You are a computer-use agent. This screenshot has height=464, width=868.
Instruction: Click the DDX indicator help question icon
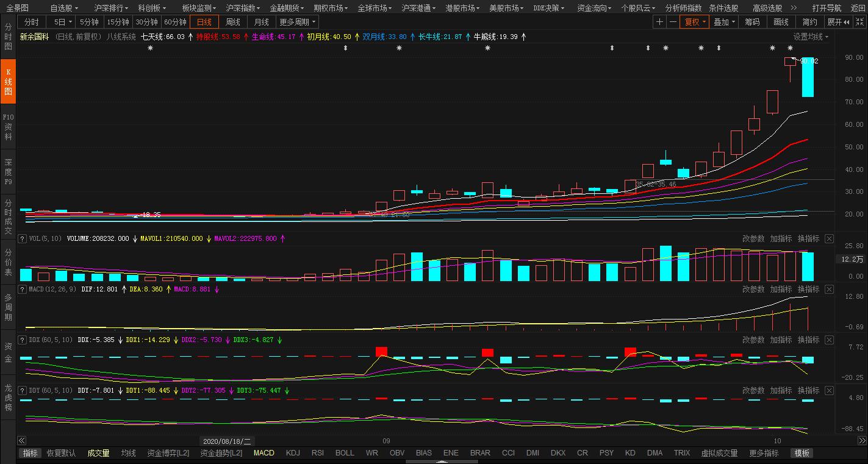[x=23, y=340]
